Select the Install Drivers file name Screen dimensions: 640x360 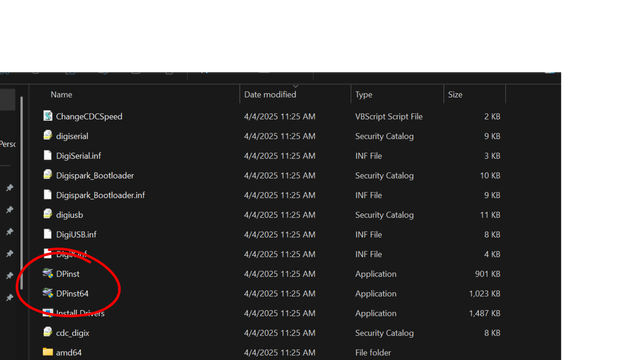[x=80, y=313]
